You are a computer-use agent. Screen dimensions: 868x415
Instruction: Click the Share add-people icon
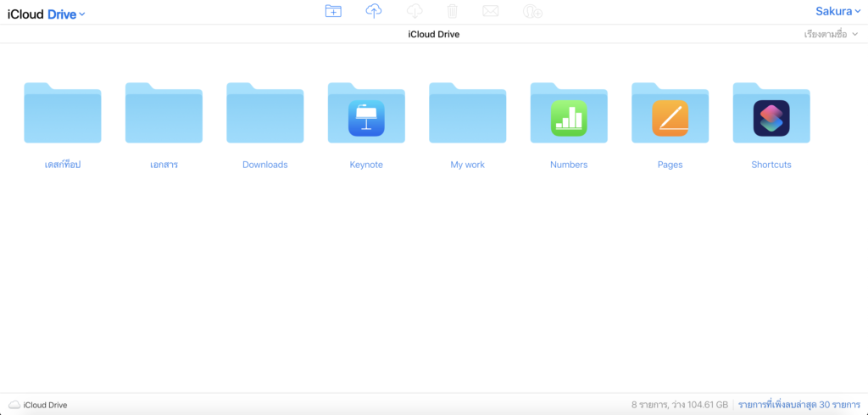coord(532,10)
